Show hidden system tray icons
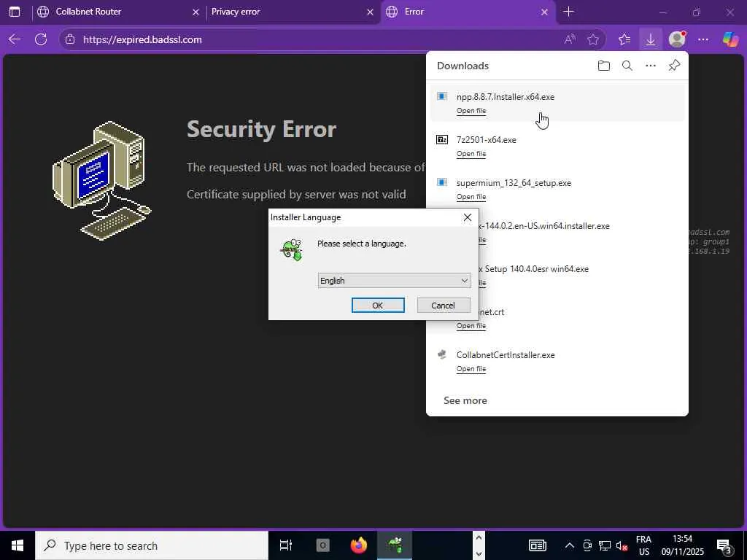 (569, 545)
